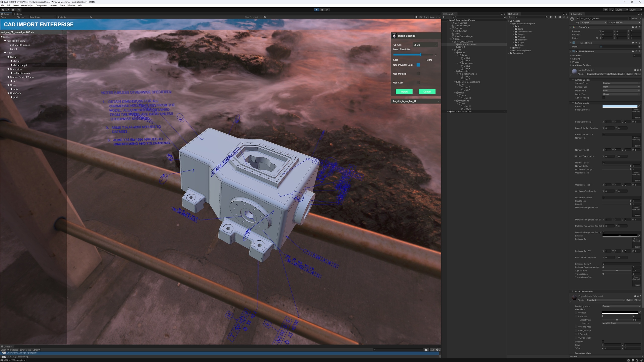
Task: Click the green Import button
Action: click(404, 92)
